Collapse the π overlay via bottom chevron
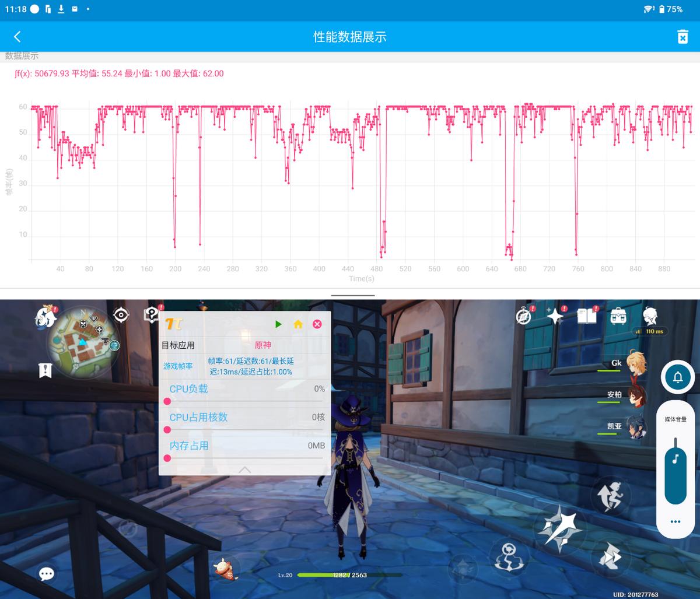The image size is (700, 599). click(x=244, y=470)
